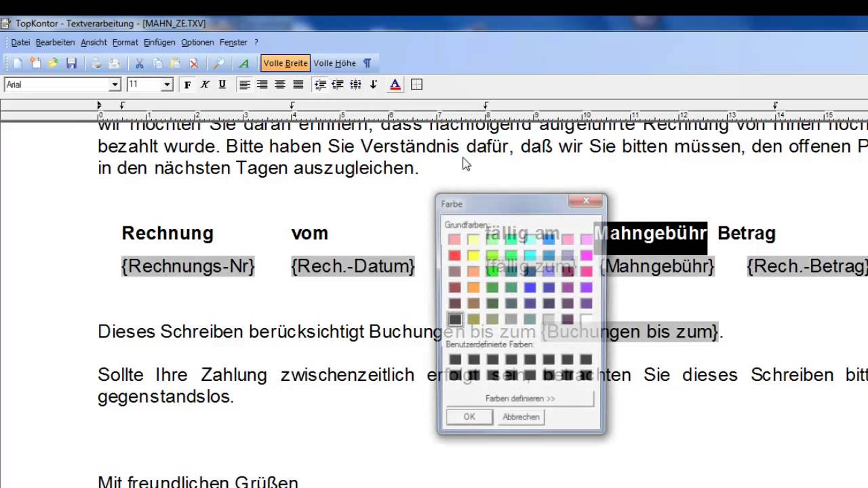Click the left indent marker on ruler

(x=99, y=105)
